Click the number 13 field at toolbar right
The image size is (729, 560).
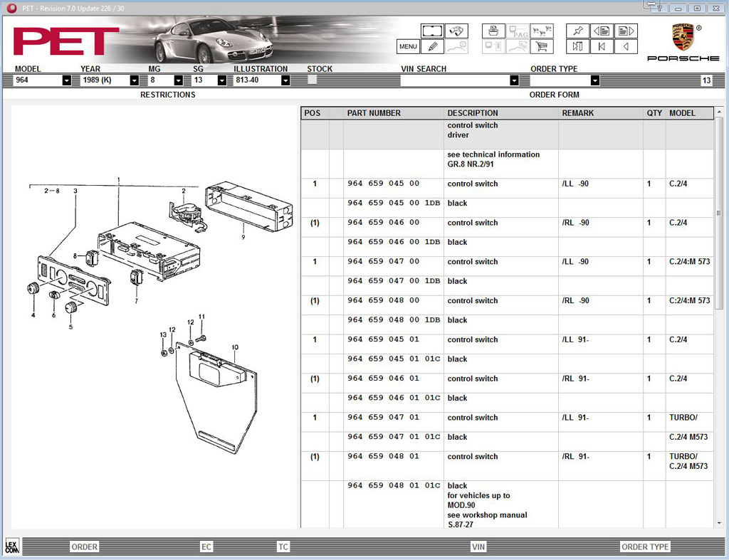coord(706,80)
